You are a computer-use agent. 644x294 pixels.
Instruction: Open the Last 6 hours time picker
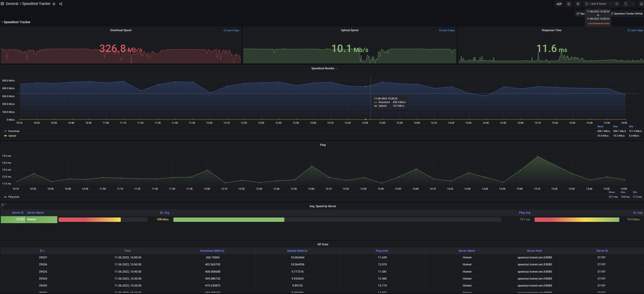point(598,4)
